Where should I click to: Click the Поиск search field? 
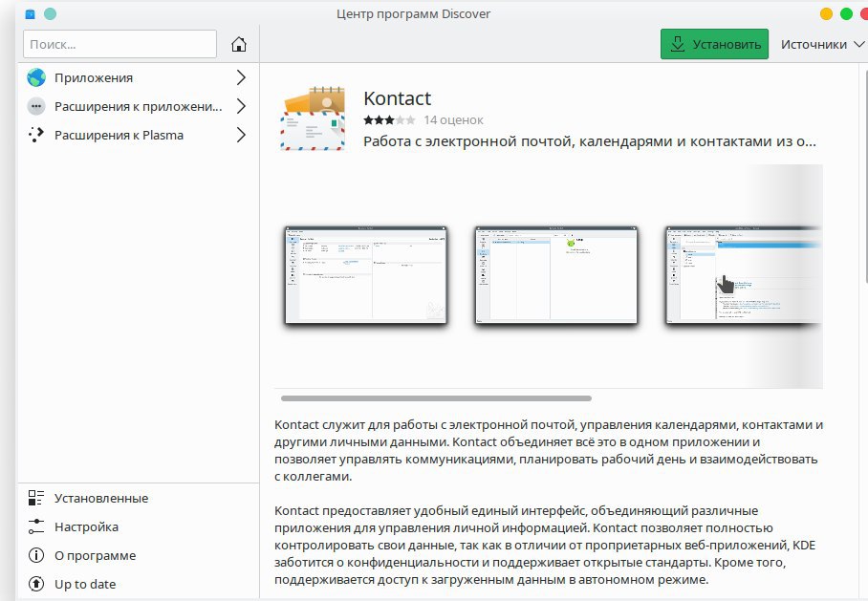click(x=119, y=44)
